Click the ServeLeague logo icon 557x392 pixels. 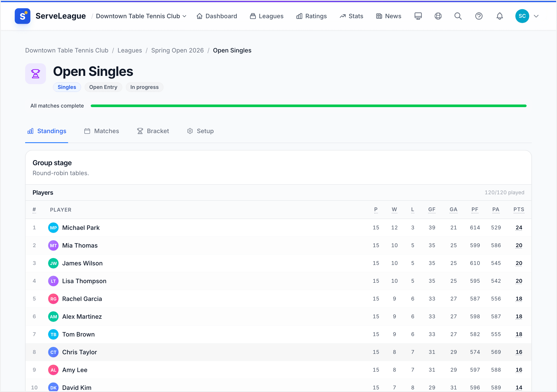[22, 16]
